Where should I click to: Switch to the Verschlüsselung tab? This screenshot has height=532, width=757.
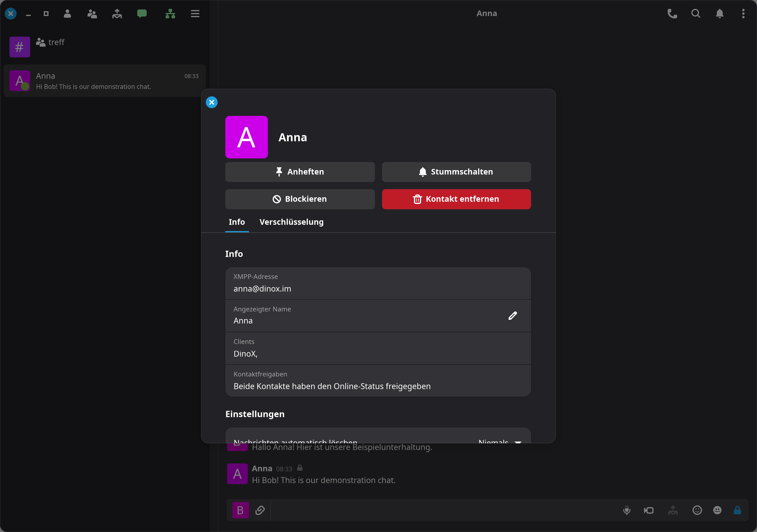pyautogui.click(x=292, y=222)
